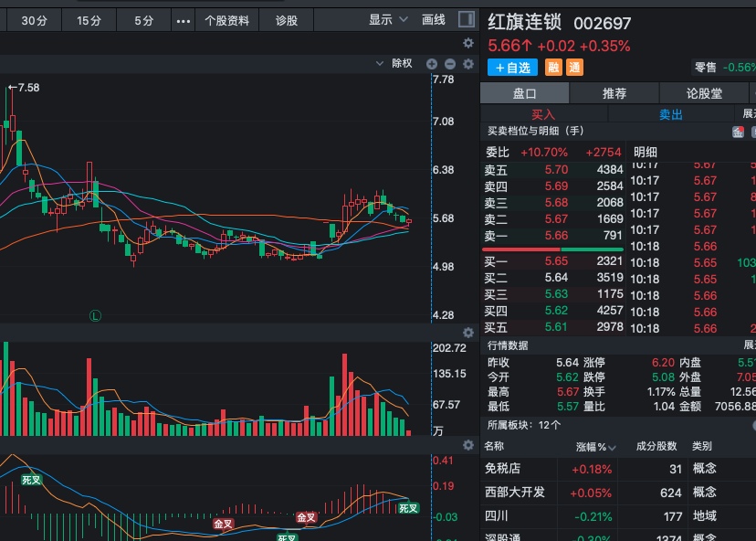Open more timeframes via the three dots
The height and width of the screenshot is (541, 756).
click(184, 21)
